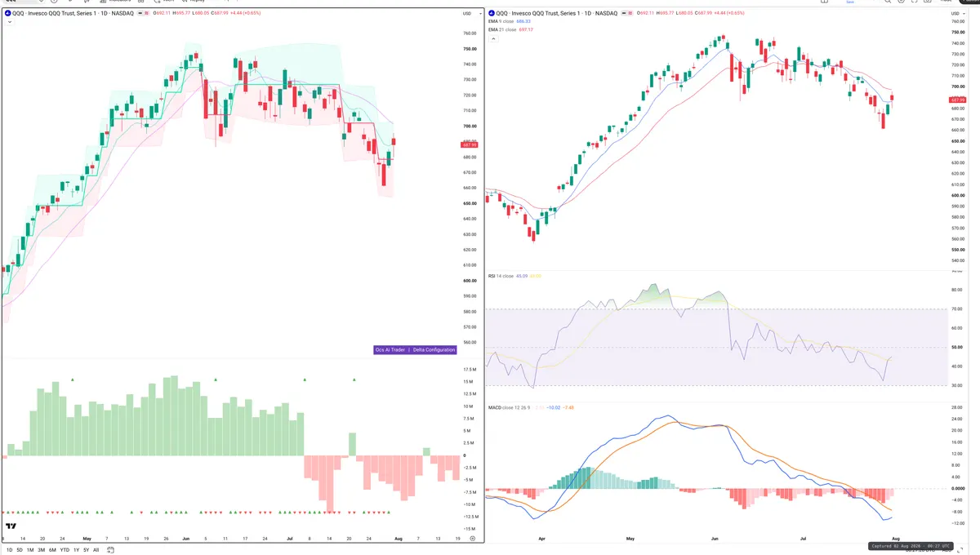Screen dimensions: 980x555
Task: Click right chart QQQ symbol logo icon
Action: pos(492,14)
